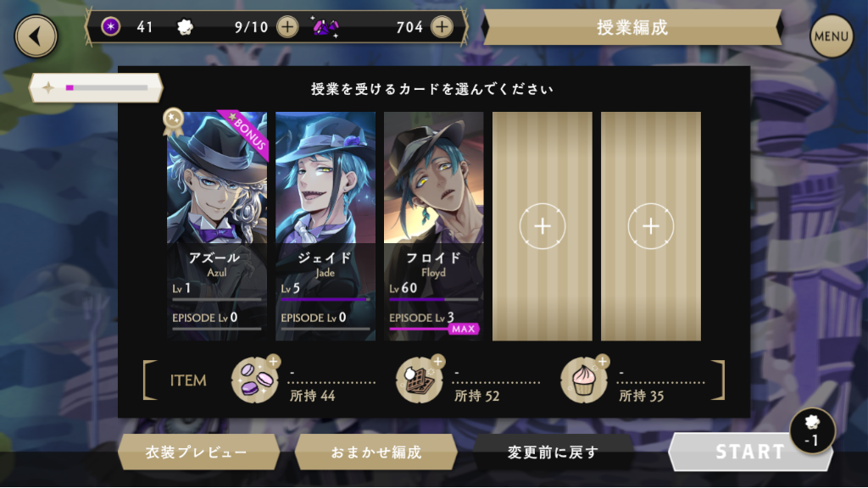This screenshot has height=488, width=868.
Task: Click 変更前に戻す revert button
Action: pos(553,452)
